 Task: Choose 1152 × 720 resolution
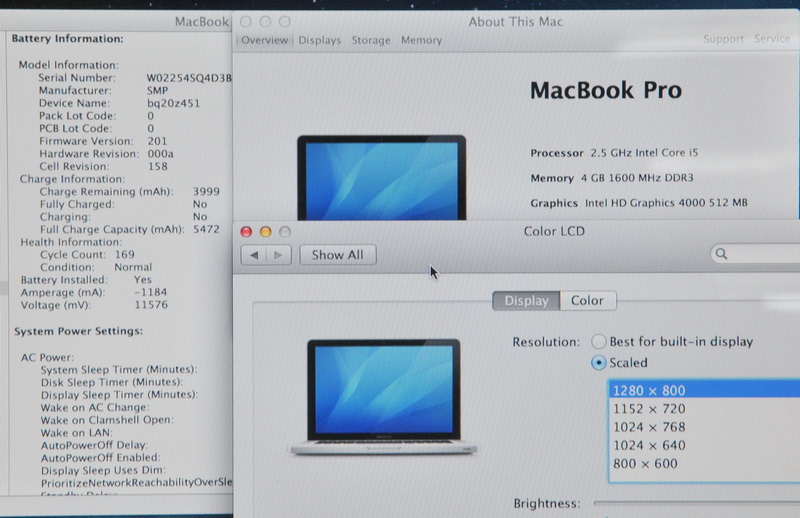click(x=704, y=409)
